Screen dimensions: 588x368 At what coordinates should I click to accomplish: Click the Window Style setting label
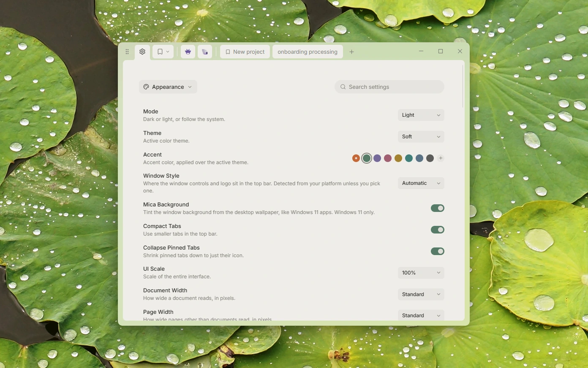(x=161, y=176)
